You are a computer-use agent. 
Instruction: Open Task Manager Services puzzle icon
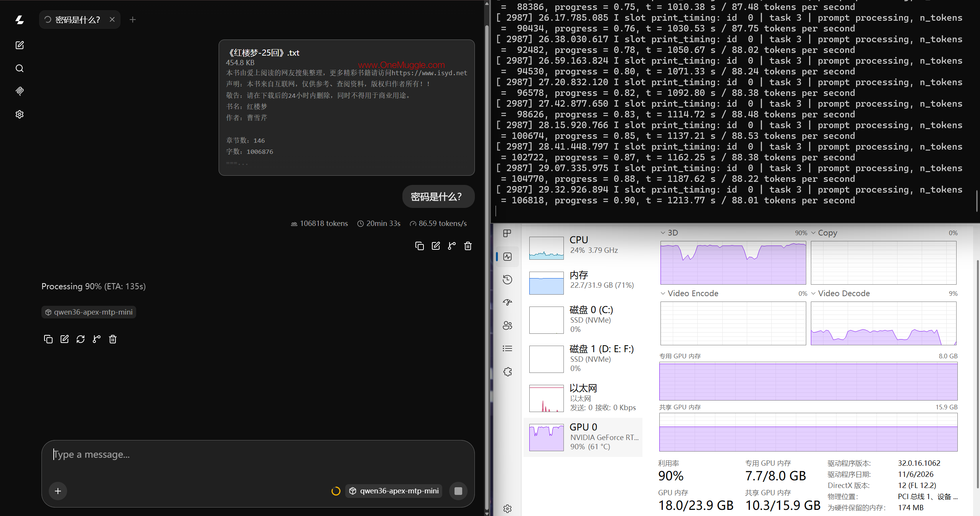[507, 371]
